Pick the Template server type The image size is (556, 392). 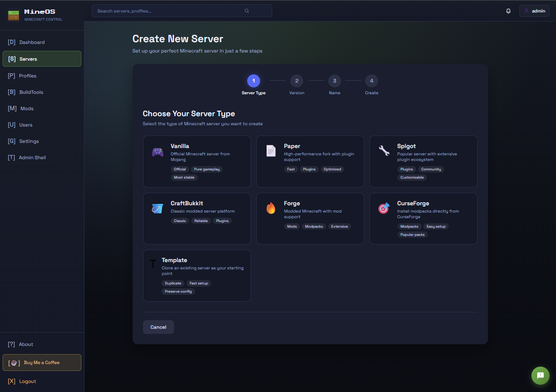click(197, 275)
